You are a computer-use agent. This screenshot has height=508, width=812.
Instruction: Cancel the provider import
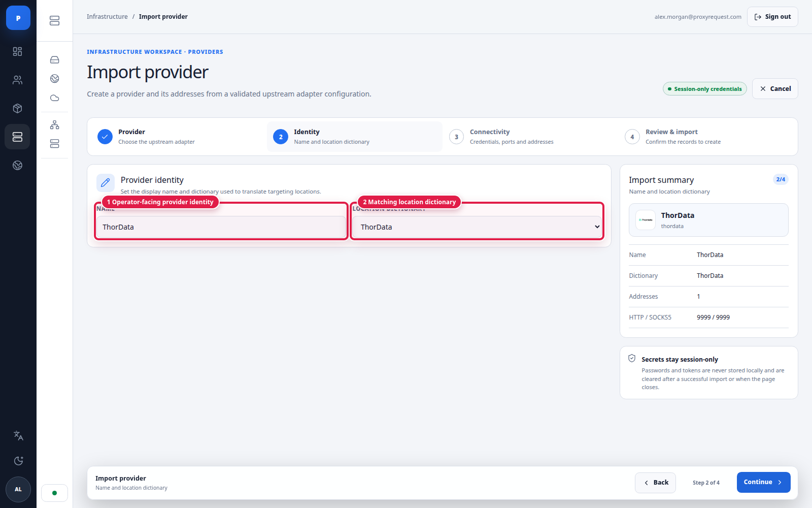pyautogui.click(x=775, y=88)
